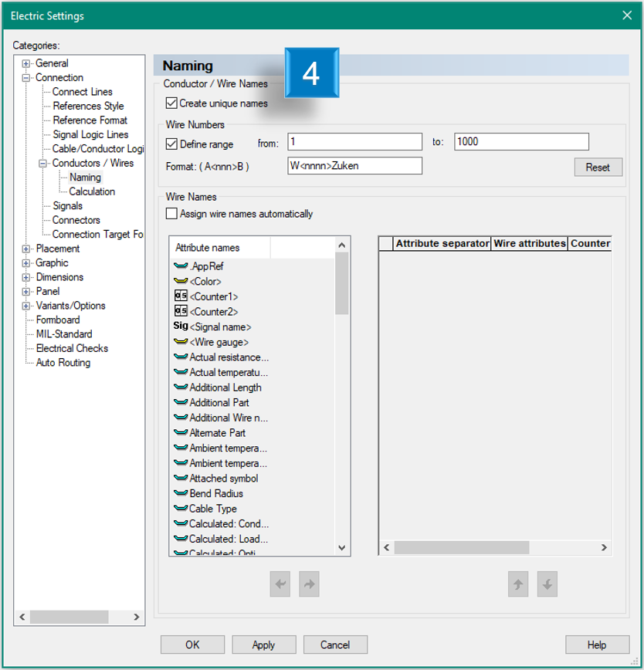Disable the Define range option

(171, 142)
